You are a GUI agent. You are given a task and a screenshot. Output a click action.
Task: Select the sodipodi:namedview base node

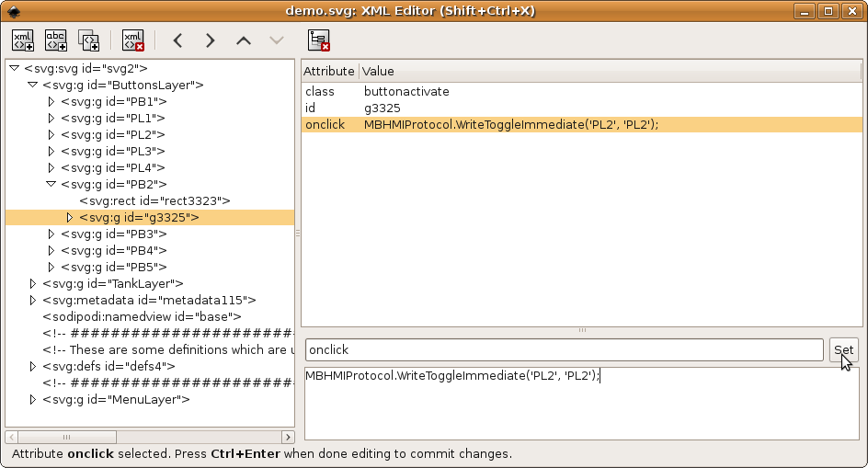(x=142, y=317)
